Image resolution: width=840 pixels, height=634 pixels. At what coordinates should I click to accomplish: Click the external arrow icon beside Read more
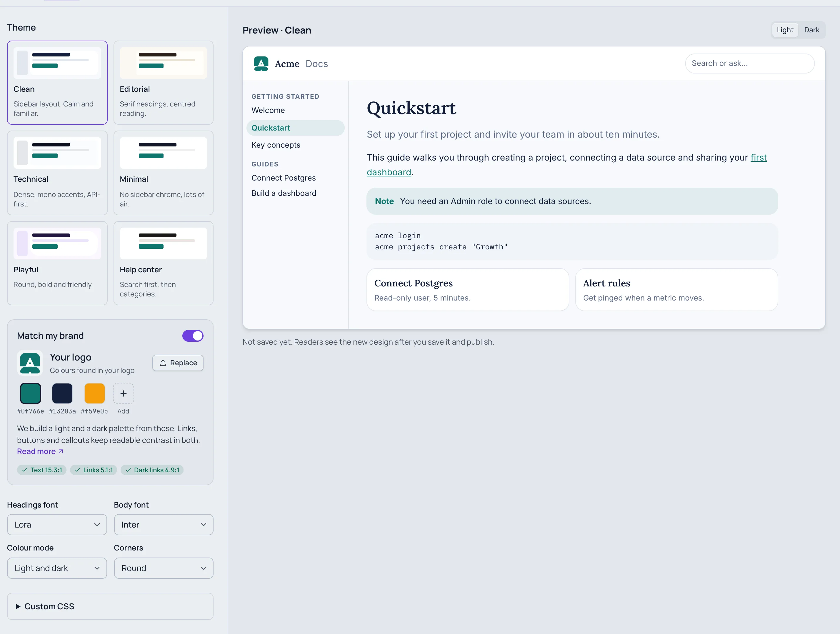(x=61, y=451)
